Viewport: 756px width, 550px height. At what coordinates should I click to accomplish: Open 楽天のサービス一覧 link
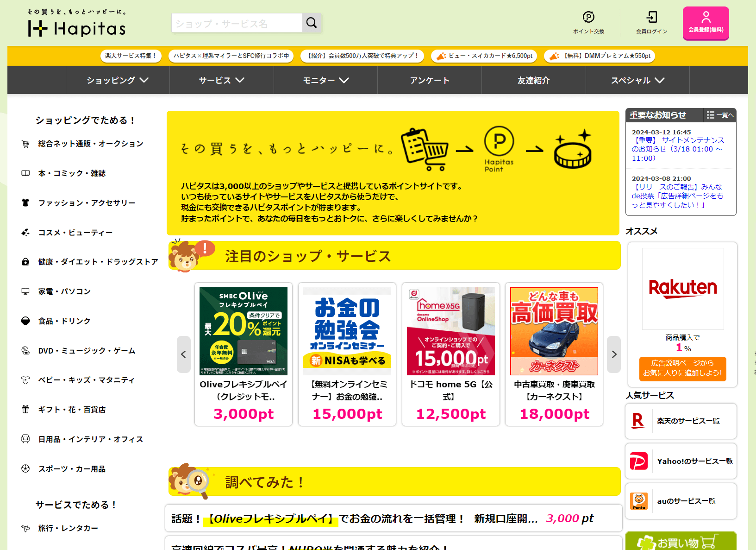[688, 421]
